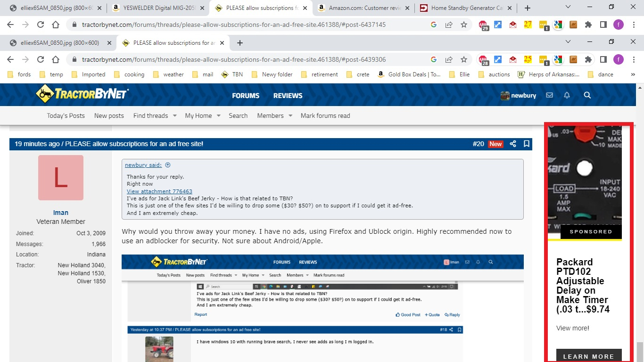
Task: Click New posts in the sub-navigation
Action: point(109,115)
